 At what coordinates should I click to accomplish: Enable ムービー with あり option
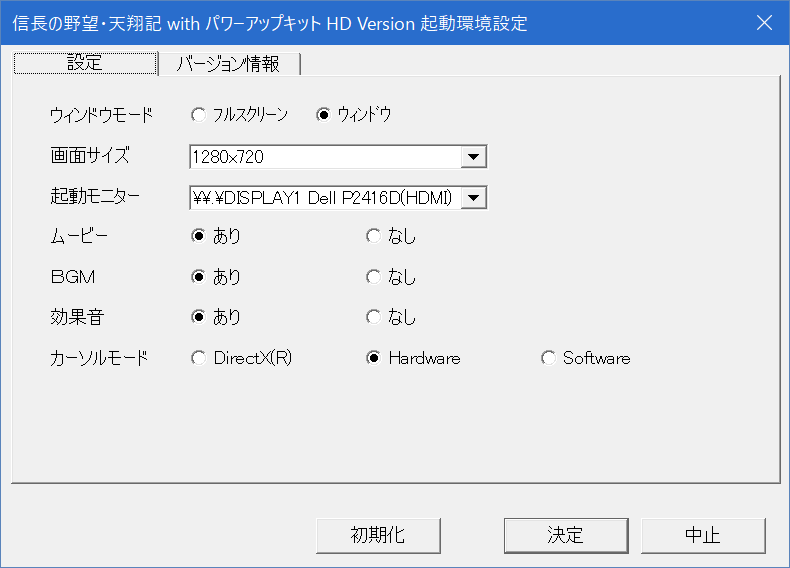(x=198, y=237)
